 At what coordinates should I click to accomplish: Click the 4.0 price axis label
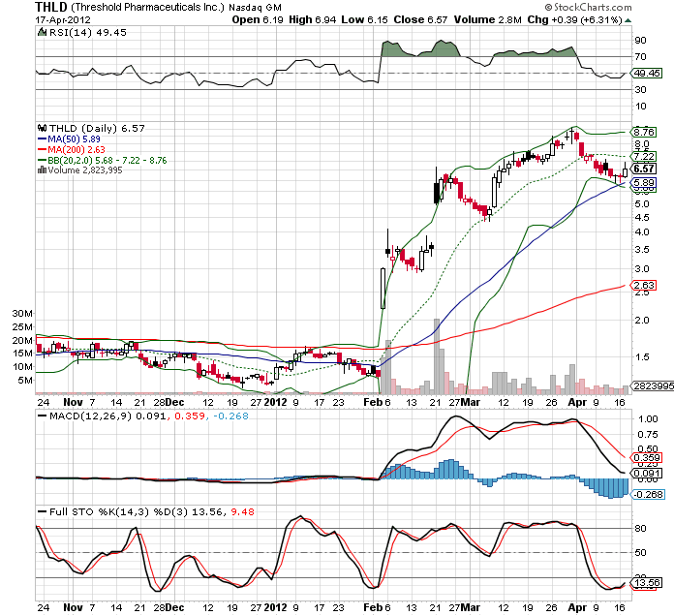(x=642, y=232)
